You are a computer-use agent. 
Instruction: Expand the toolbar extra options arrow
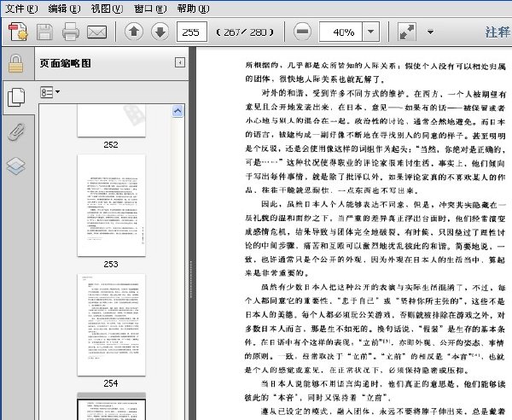point(430,32)
